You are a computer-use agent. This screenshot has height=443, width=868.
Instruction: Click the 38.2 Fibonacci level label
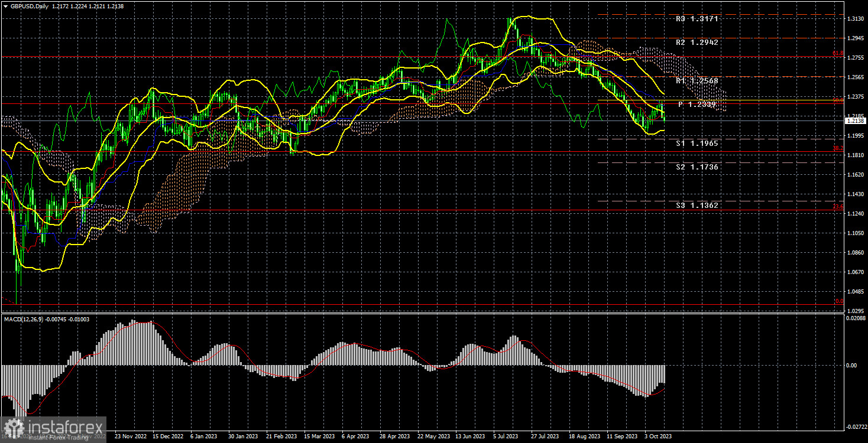click(x=838, y=148)
